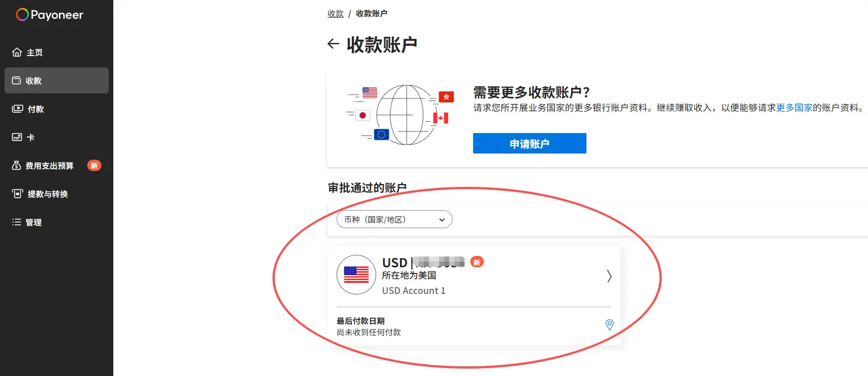This screenshot has width=868, height=376.
Task: Select 费用支出预算 menu label
Action: pos(50,166)
